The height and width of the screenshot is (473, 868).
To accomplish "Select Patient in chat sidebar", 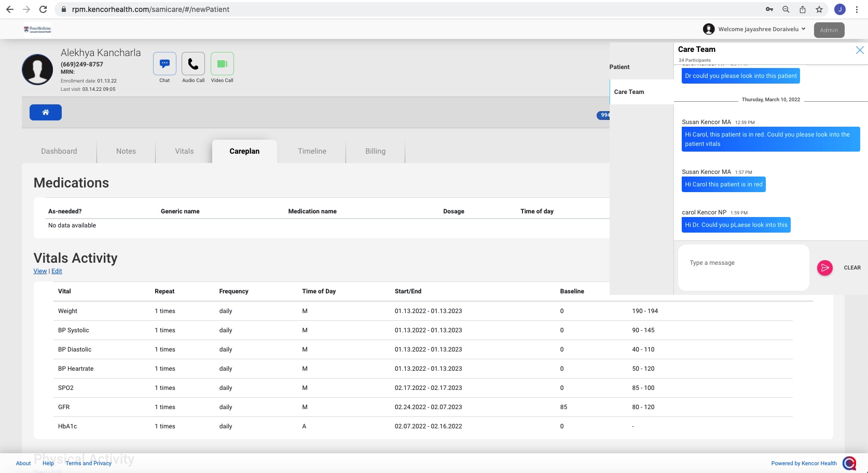I will click(x=619, y=67).
